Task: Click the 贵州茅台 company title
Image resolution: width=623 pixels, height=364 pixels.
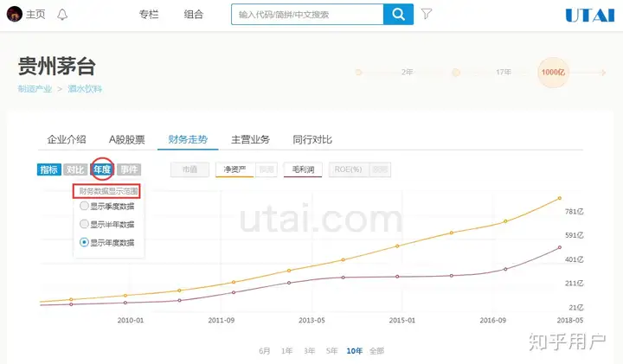Action: (57, 66)
